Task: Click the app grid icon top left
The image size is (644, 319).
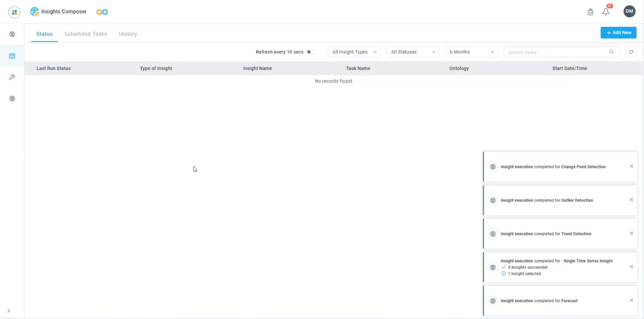Action: [14, 12]
